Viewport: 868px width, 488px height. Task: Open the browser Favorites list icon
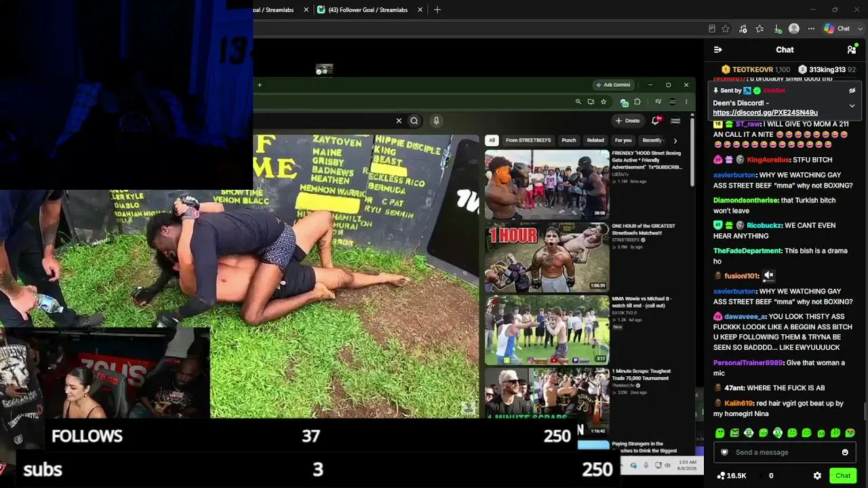759,28
